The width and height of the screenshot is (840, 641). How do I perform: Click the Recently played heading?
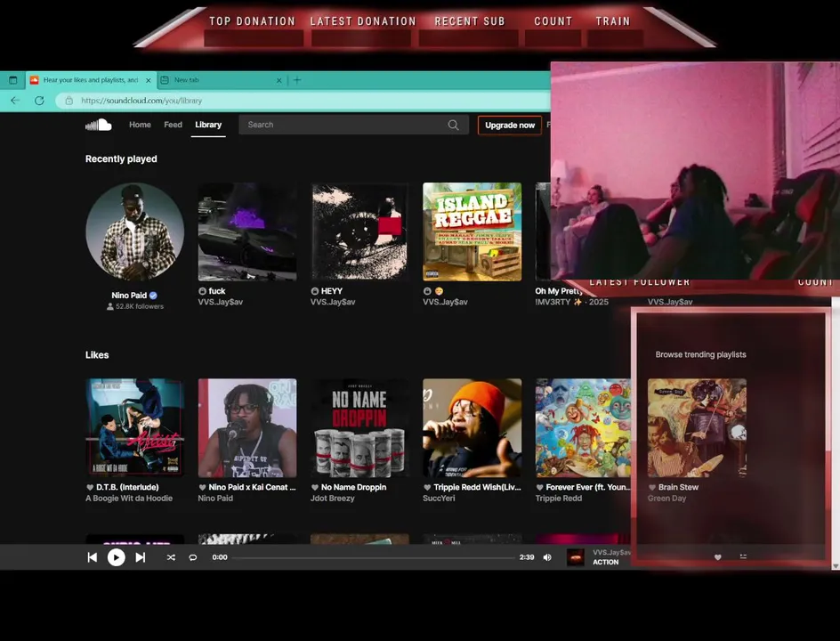(x=121, y=158)
